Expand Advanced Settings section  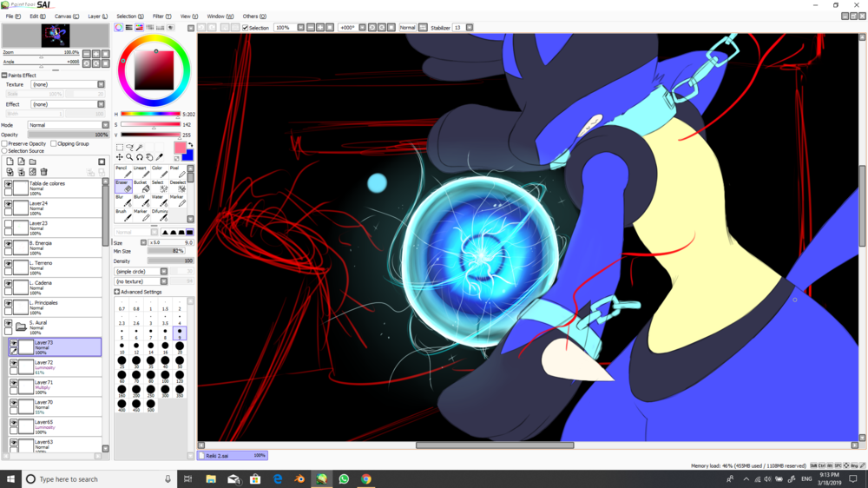point(117,292)
